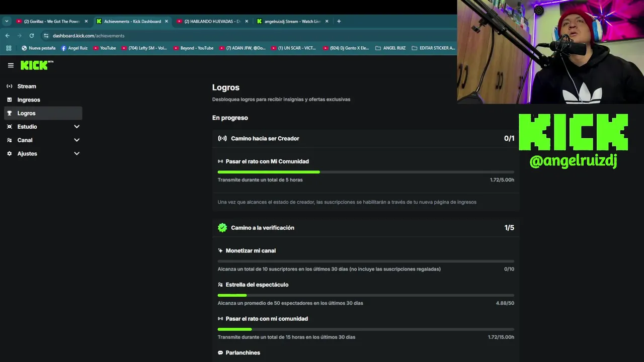Click the icon beside Estrella del espectáculo
The width and height of the screenshot is (644, 362).
220,285
